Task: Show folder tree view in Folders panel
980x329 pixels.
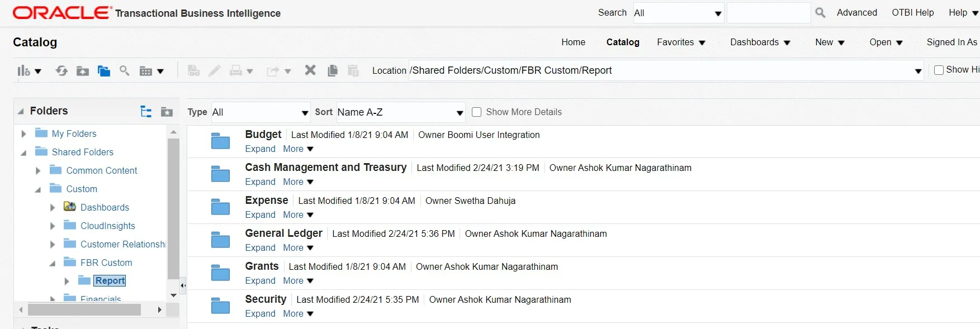Action: point(146,112)
